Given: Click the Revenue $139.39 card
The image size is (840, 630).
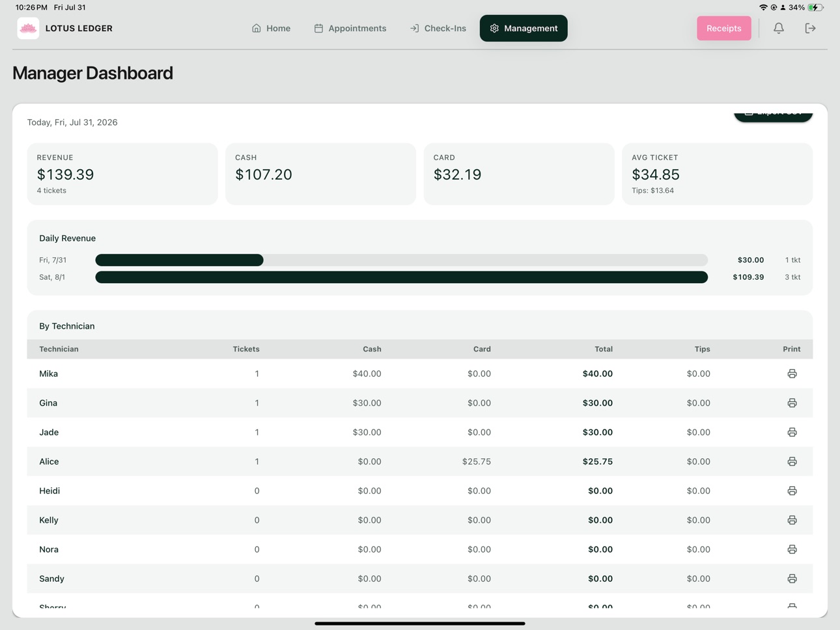Looking at the screenshot, I should pyautogui.click(x=122, y=174).
